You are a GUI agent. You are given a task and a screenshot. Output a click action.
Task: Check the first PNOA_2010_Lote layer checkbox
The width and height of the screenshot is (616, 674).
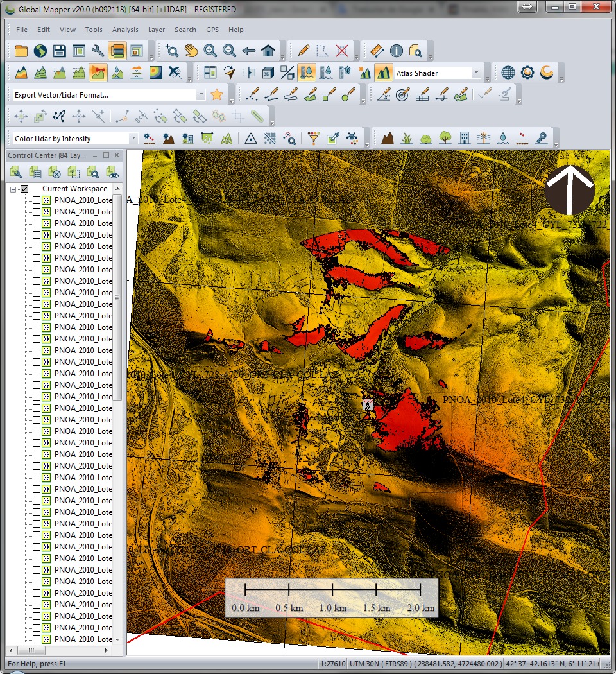(x=37, y=200)
